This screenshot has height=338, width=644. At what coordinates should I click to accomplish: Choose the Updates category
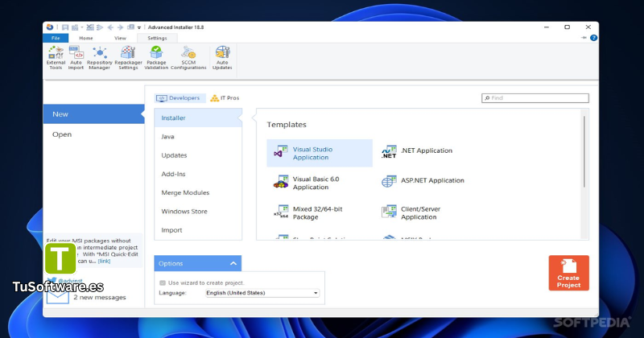(x=198, y=155)
